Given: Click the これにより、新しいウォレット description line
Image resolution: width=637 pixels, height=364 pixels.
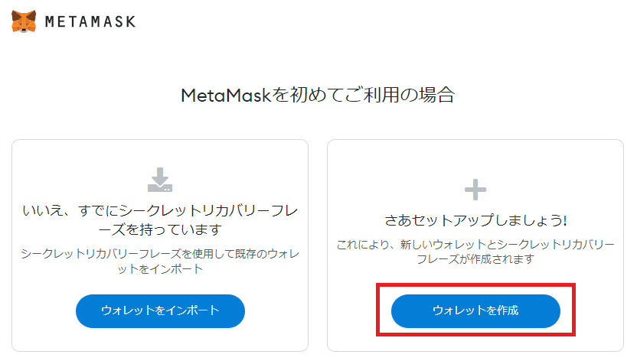Looking at the screenshot, I should click(475, 244).
